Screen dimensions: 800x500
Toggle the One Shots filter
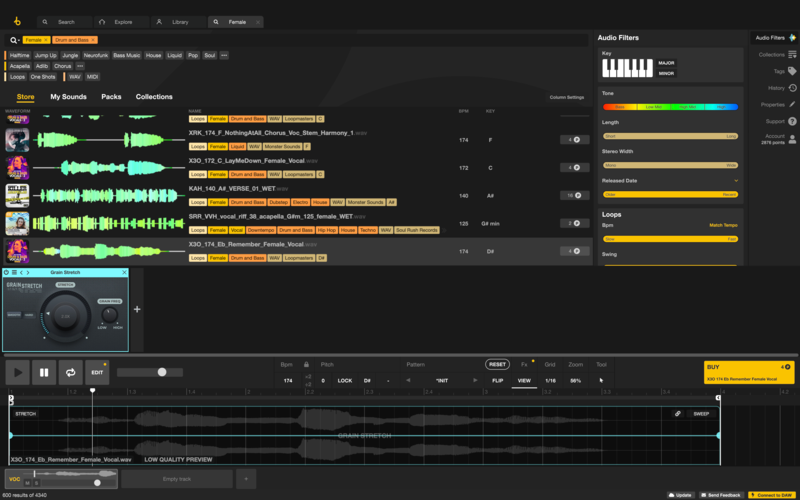43,77
